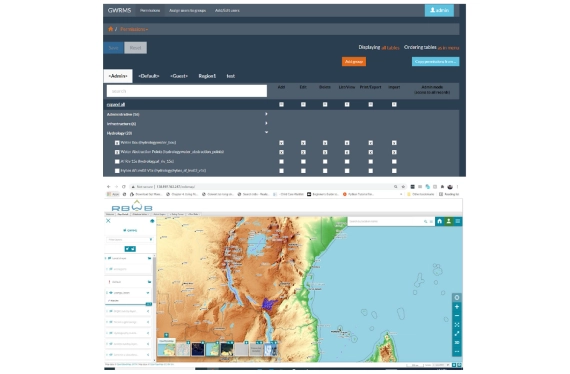Open the first layer group's folder icon
The image size is (570, 374).
click(149, 258)
